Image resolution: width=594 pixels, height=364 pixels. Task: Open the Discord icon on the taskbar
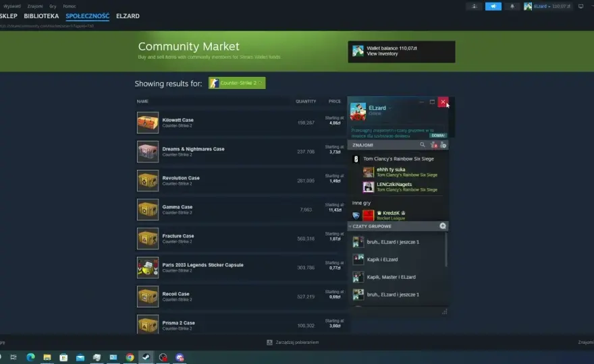click(180, 357)
